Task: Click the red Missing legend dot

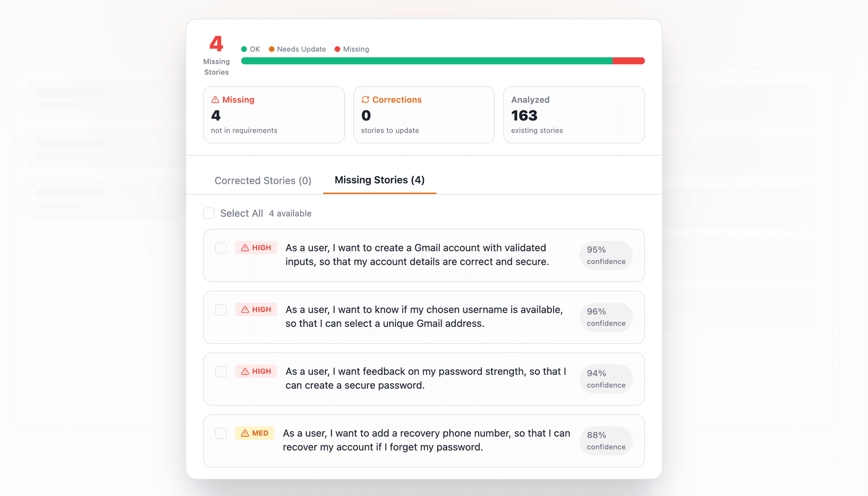Action: click(337, 49)
